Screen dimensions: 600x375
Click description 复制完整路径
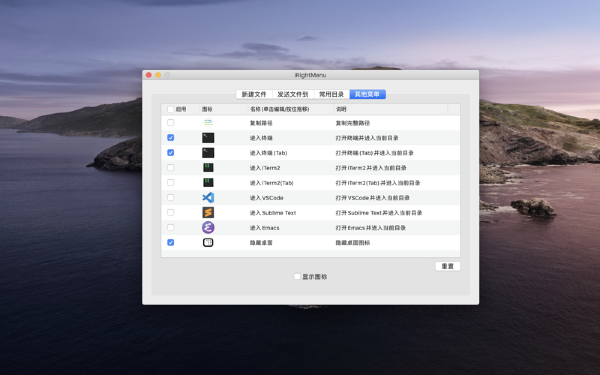pyautogui.click(x=353, y=123)
